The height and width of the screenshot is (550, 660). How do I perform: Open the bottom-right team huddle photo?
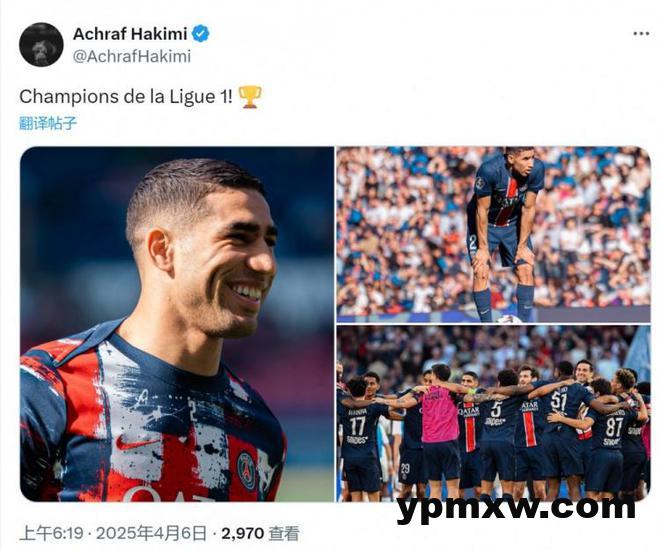tap(493, 414)
